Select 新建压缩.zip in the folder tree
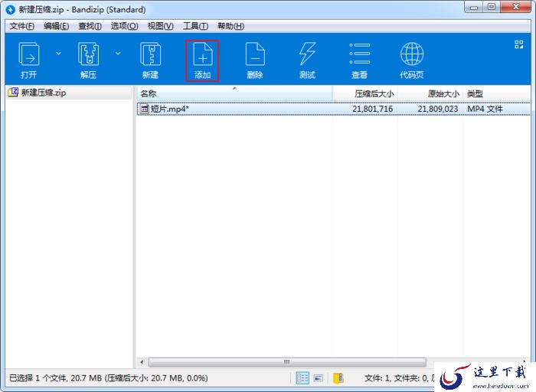The height and width of the screenshot is (392, 536). pos(69,93)
